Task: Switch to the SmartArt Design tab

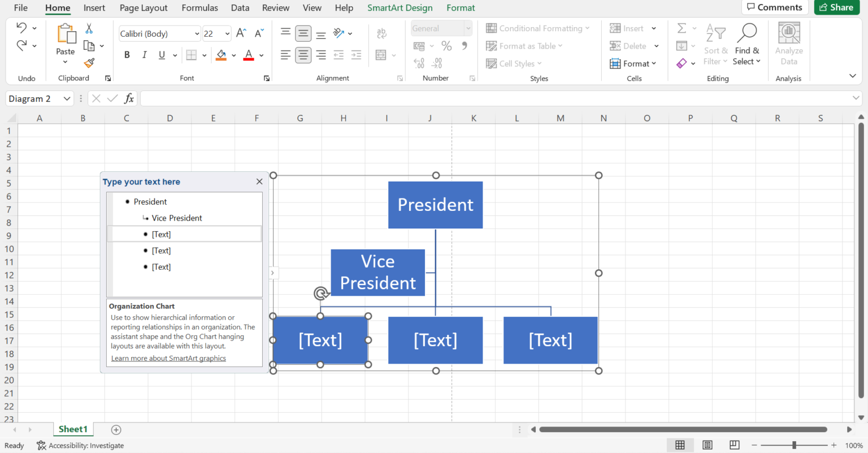Action: pos(400,7)
